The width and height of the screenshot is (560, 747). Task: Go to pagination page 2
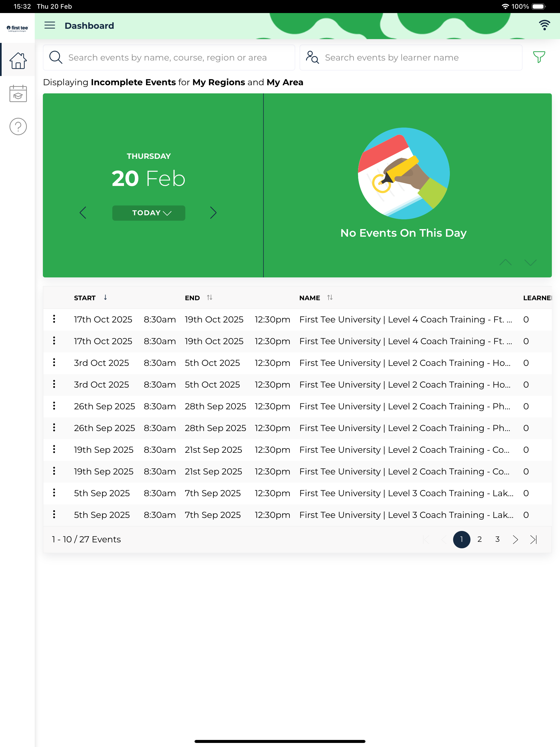pos(479,539)
